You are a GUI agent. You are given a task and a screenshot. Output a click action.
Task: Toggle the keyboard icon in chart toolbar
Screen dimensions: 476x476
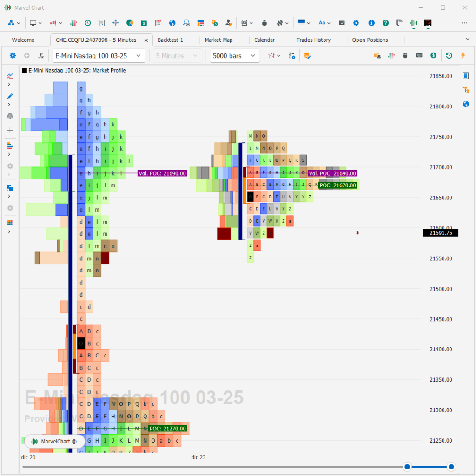coord(419,56)
